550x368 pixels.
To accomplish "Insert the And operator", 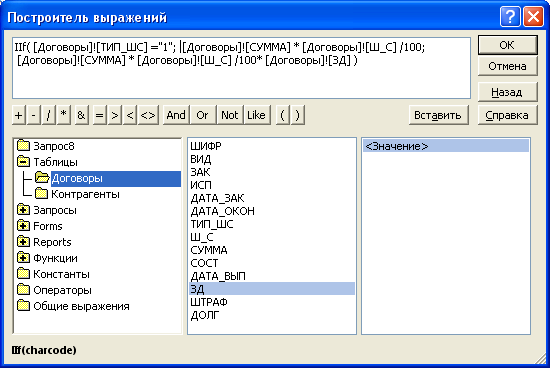I will click(176, 115).
